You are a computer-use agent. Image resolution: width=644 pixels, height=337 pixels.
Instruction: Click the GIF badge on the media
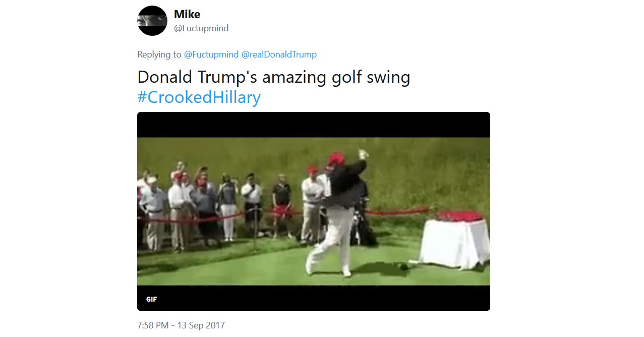click(152, 299)
